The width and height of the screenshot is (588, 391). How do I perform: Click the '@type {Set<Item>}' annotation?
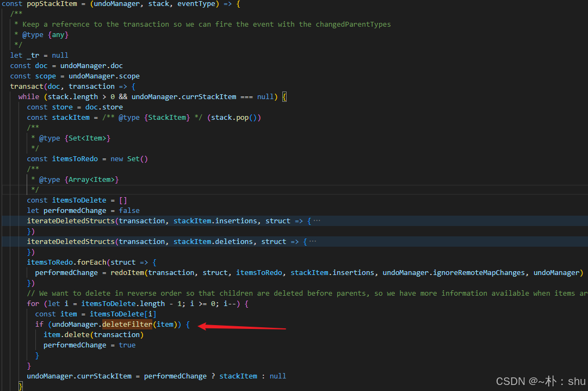(75, 138)
